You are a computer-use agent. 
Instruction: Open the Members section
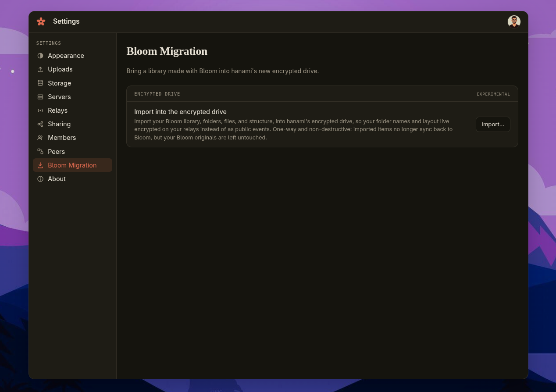pyautogui.click(x=72, y=138)
